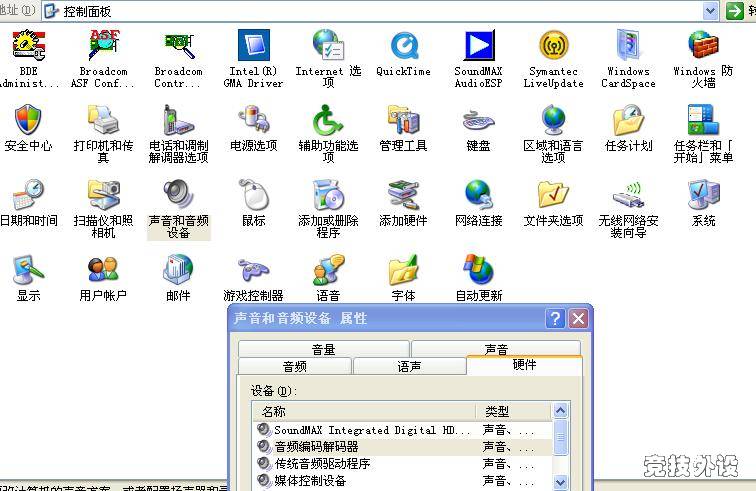Close the 声音和音频设备 属性 dialog

coord(579,318)
